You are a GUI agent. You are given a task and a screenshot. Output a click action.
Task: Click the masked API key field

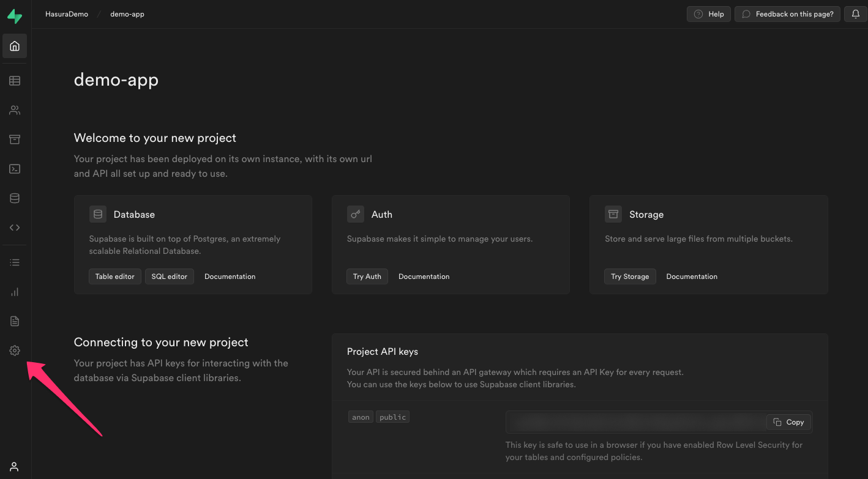[630, 421]
